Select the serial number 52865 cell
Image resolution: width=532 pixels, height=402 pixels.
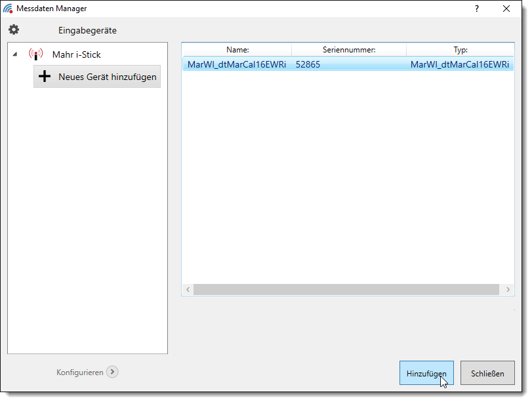point(308,64)
